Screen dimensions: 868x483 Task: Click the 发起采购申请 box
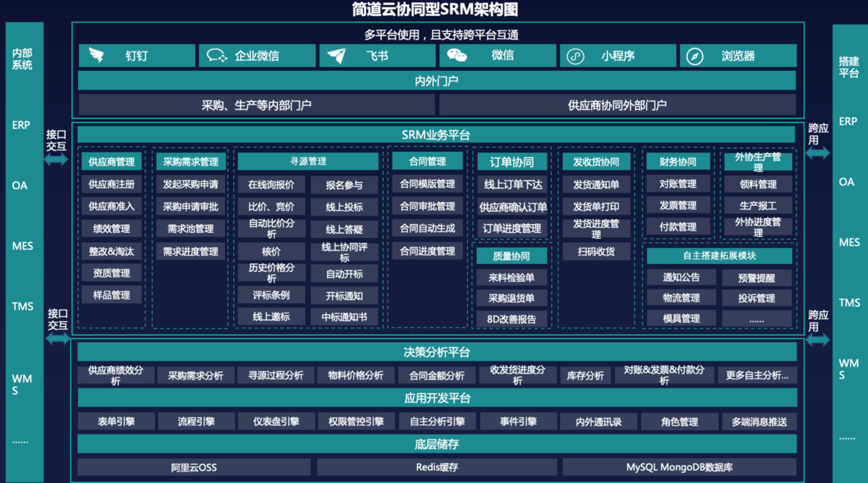190,184
